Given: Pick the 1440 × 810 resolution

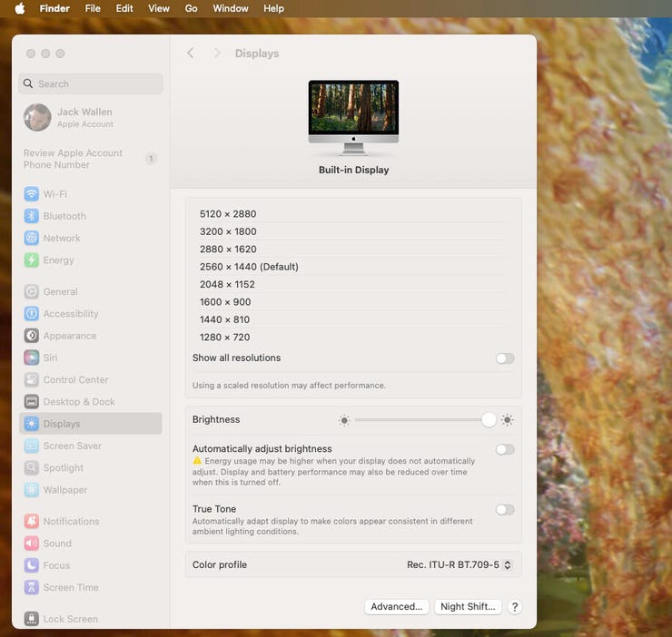Looking at the screenshot, I should 353,319.
